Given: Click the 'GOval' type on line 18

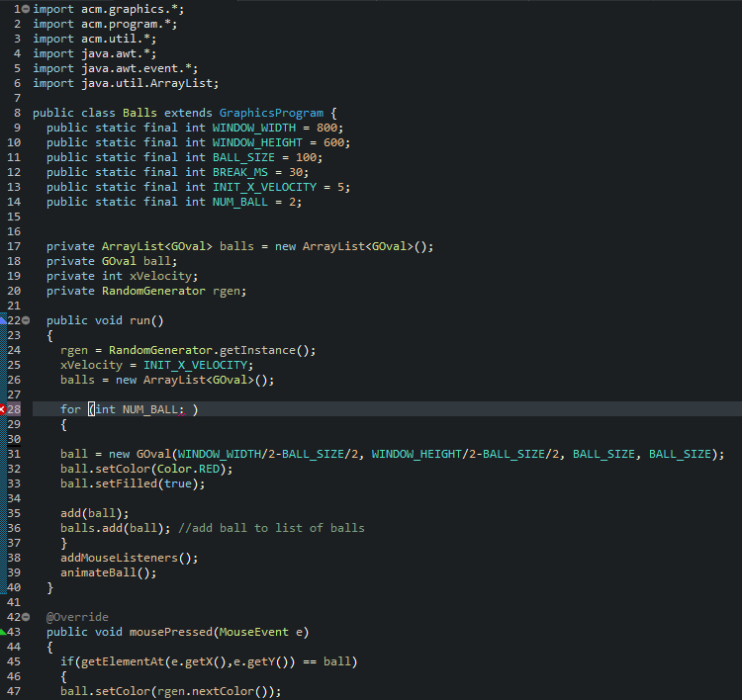Looking at the screenshot, I should [x=119, y=261].
